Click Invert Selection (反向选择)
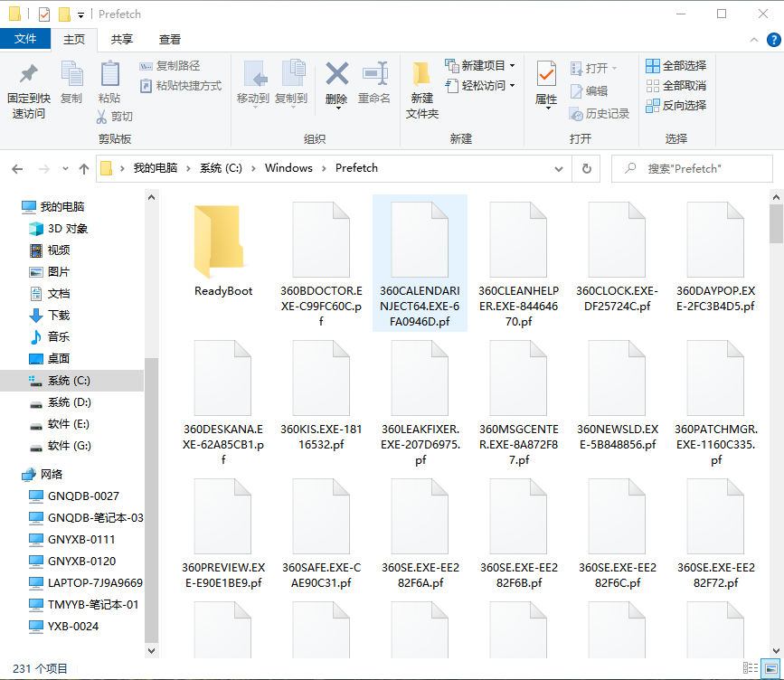784x680 pixels. point(676,106)
